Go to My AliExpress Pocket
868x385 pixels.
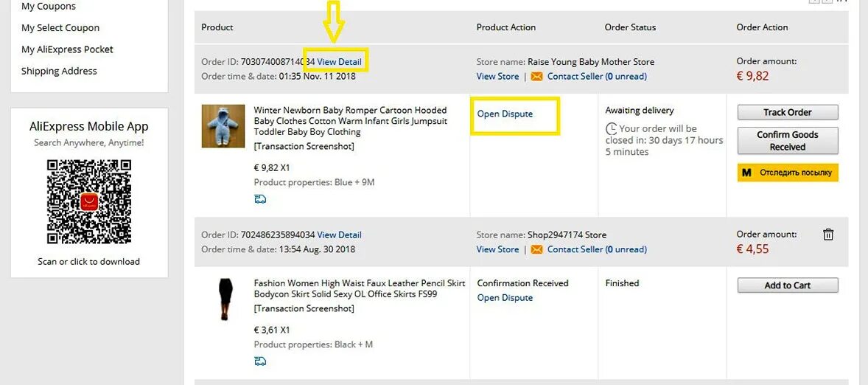click(67, 49)
